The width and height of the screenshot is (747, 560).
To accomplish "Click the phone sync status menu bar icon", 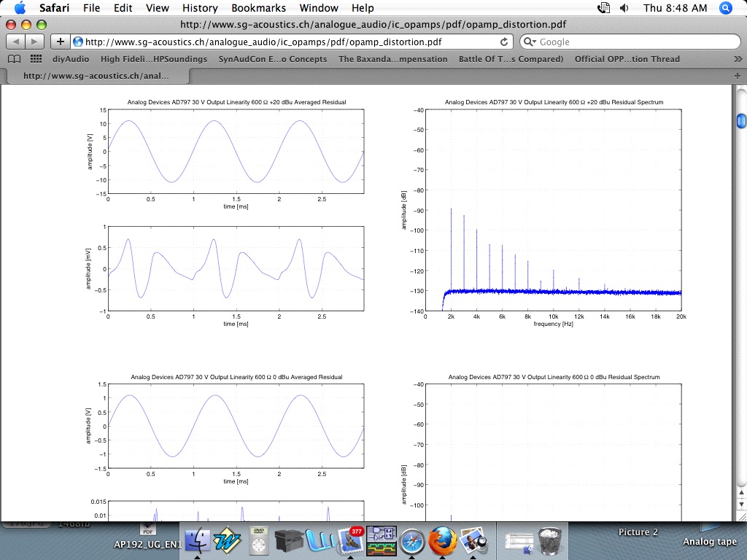I will 603,7.
